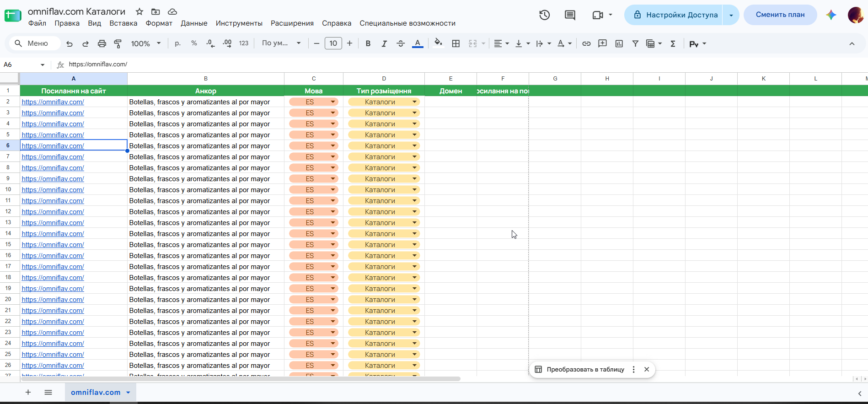Screen dimensions: 868x404
Task: Toggle bold formatting
Action: [368, 43]
